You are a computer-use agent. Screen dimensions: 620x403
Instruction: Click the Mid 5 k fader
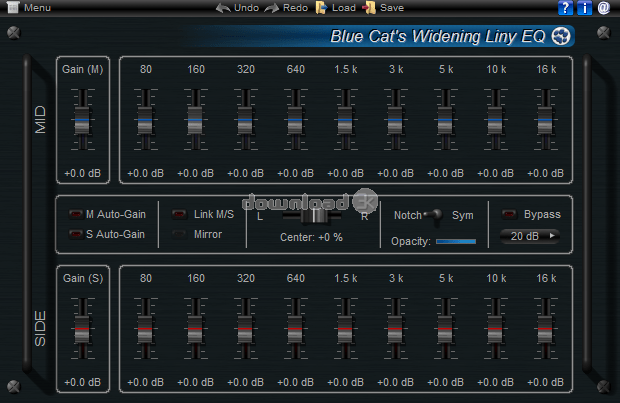point(445,120)
